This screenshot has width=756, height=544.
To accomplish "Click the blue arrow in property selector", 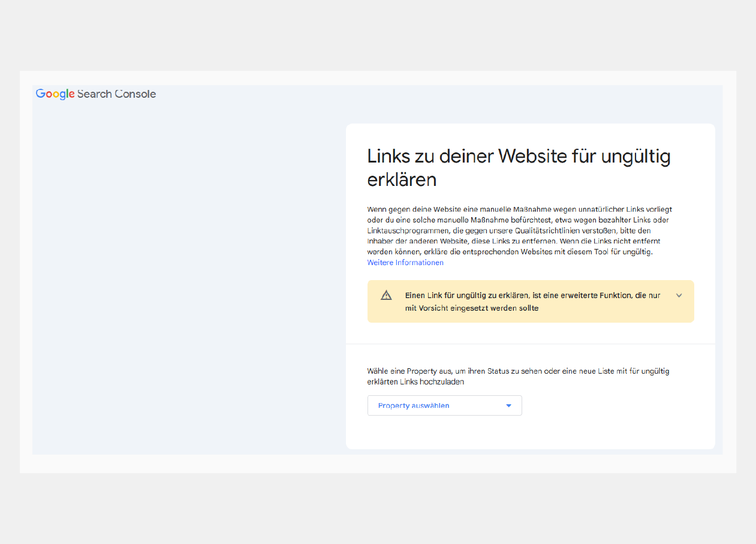I will tap(508, 405).
